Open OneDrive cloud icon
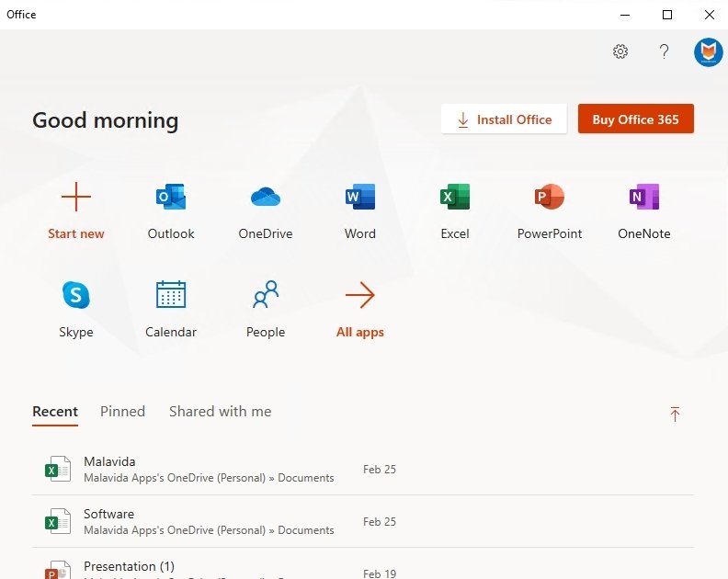 (266, 197)
